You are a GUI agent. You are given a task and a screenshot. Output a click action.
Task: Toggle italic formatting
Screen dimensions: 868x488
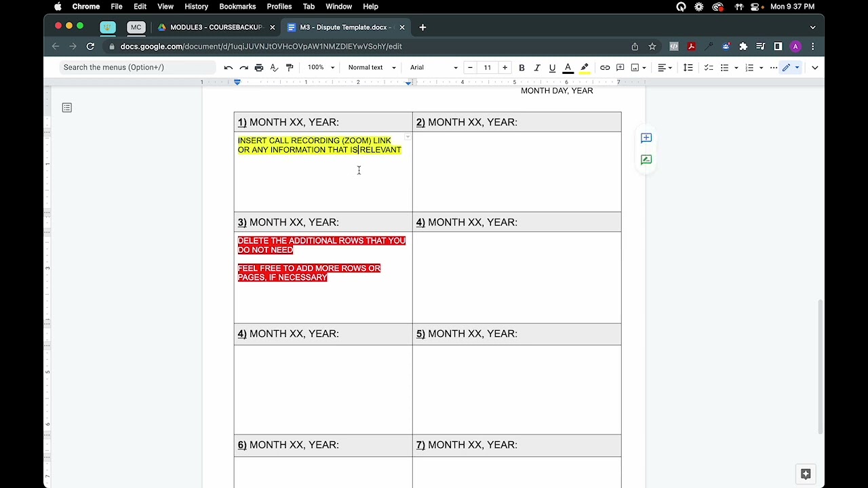pos(537,67)
